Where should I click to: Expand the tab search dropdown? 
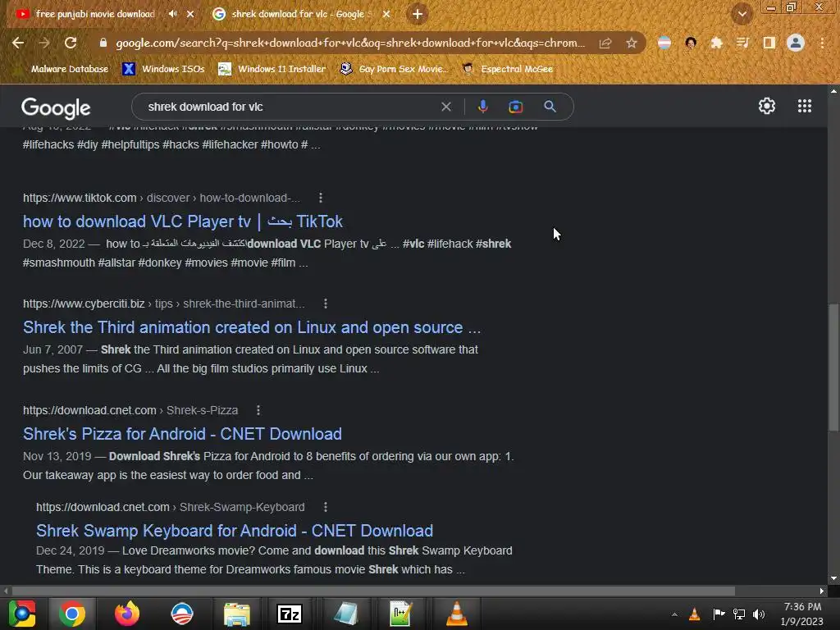click(742, 14)
